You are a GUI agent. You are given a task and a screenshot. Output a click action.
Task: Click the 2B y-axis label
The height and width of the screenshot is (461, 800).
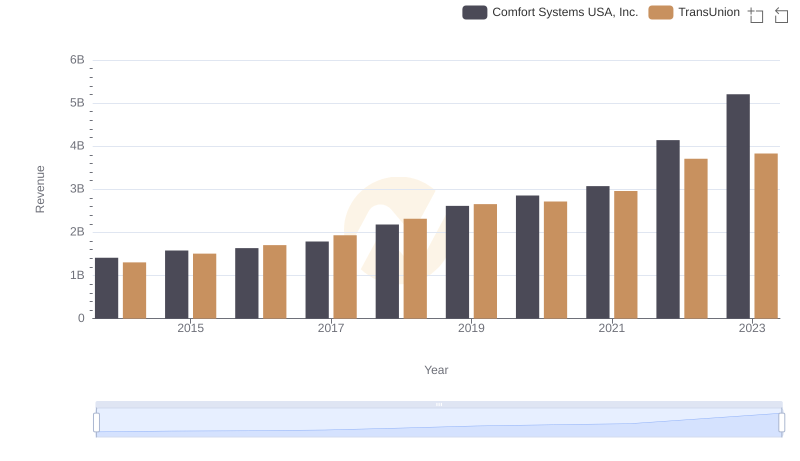(x=77, y=232)
